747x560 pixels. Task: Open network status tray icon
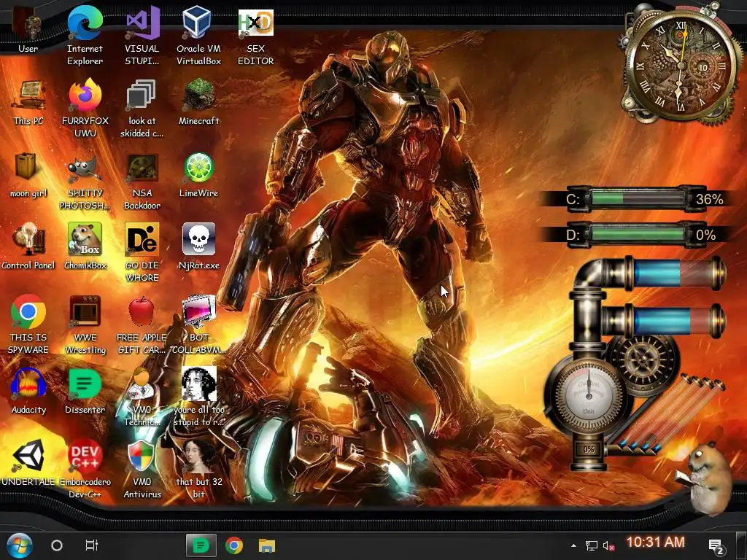591,545
